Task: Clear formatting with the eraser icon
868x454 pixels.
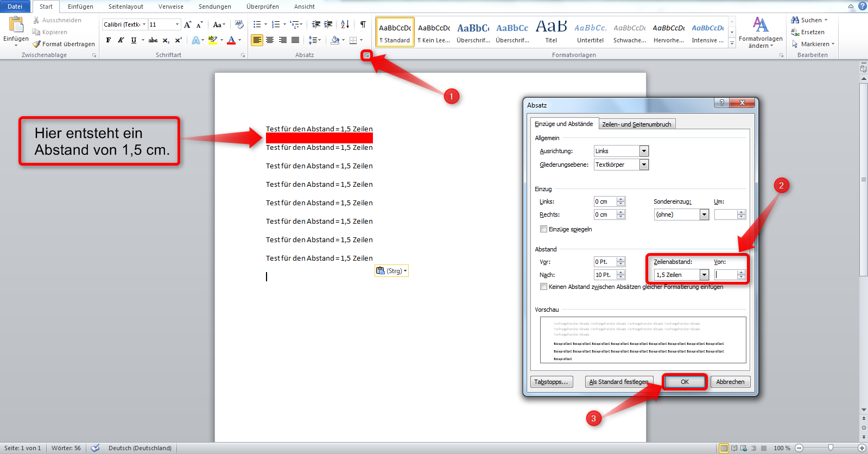Action: pos(239,24)
